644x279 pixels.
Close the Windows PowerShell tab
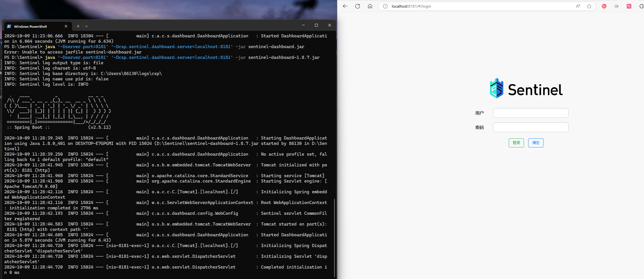66,26
